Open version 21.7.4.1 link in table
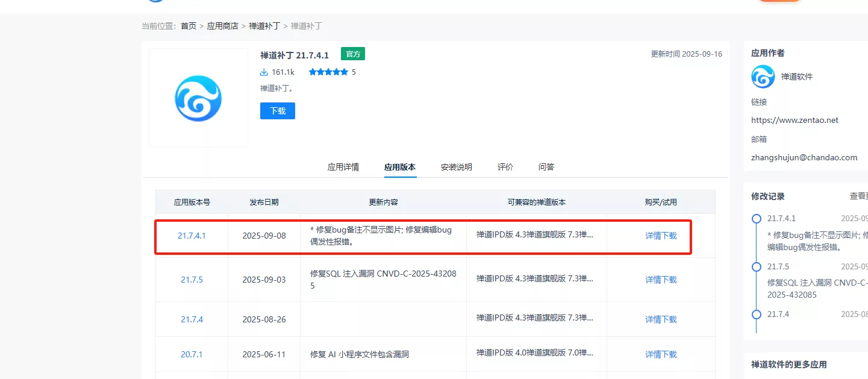 (x=192, y=236)
